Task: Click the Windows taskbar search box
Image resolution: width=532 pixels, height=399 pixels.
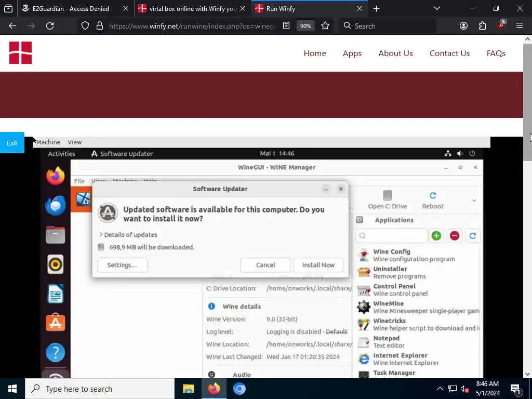Action: tap(99, 389)
